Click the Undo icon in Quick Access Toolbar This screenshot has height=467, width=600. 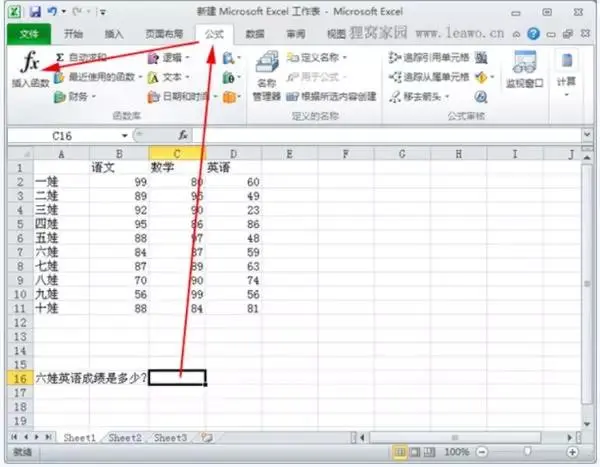tap(52, 12)
